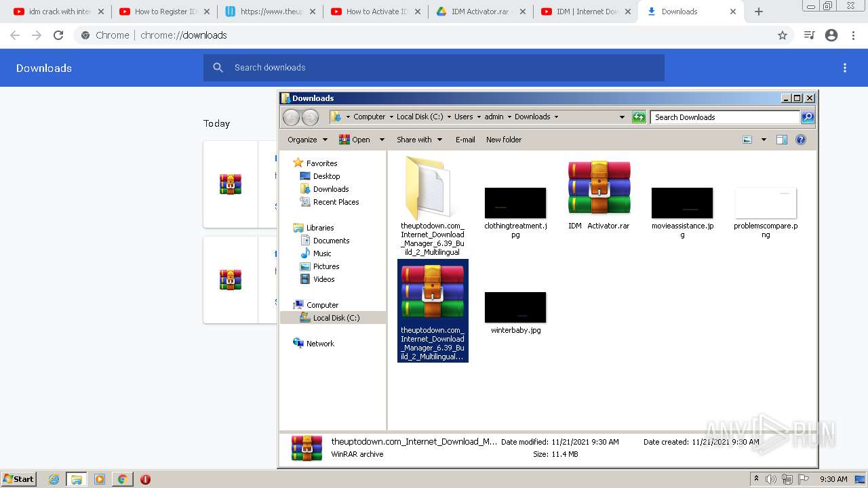Screen dimensions: 868x488
Task: Click Users in address breadcrumb
Action: 464,117
